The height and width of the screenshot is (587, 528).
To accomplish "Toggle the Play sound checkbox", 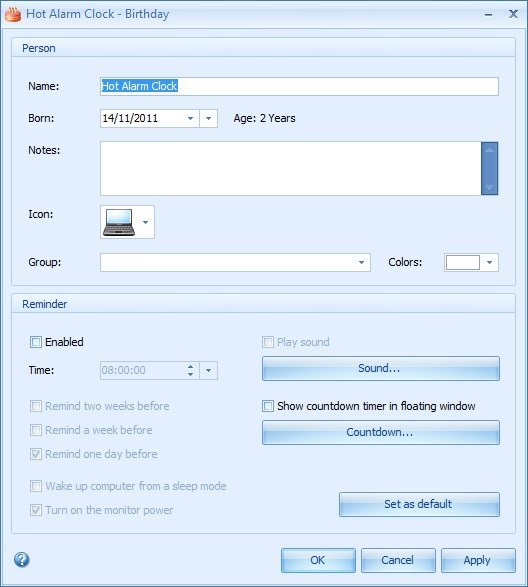I will click(268, 342).
